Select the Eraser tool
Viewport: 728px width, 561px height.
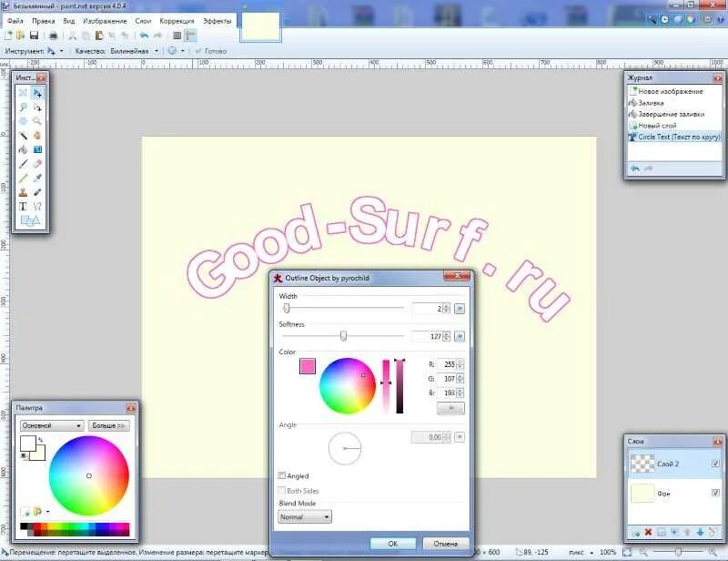point(37,164)
